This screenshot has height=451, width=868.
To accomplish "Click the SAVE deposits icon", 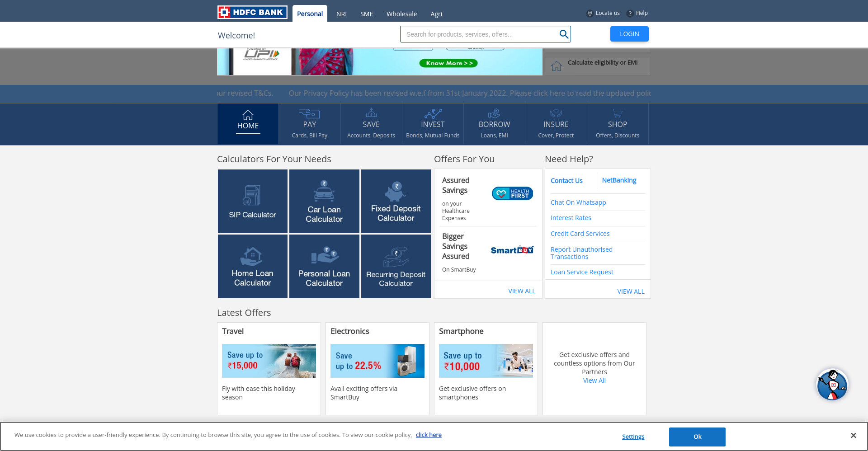I will (x=371, y=113).
